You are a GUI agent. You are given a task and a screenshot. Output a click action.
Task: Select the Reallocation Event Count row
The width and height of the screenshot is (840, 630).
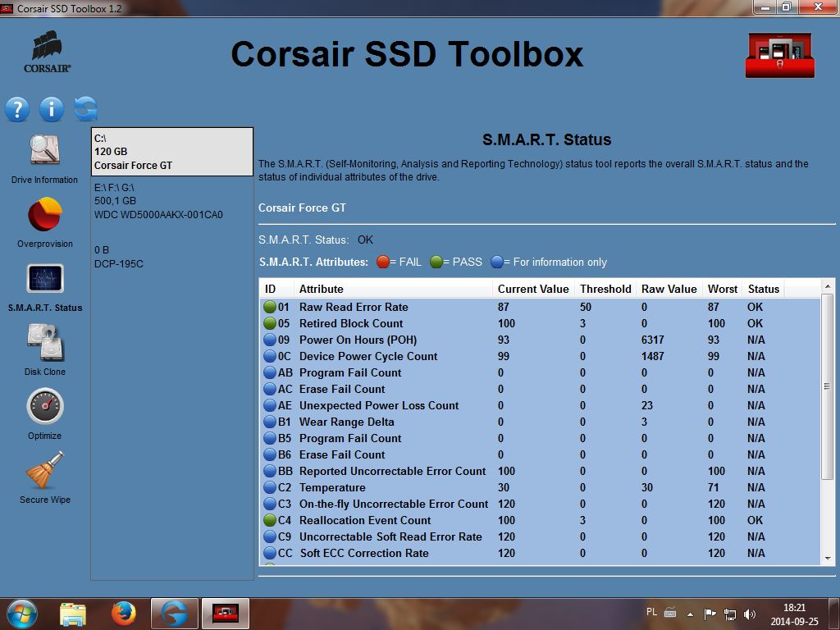(540, 520)
